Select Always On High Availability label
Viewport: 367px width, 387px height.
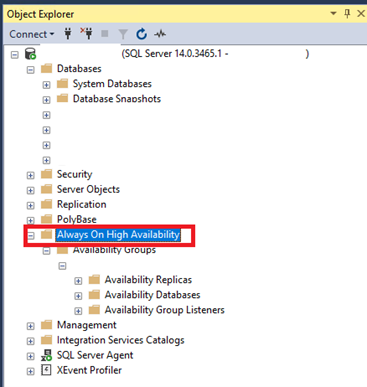(118, 235)
